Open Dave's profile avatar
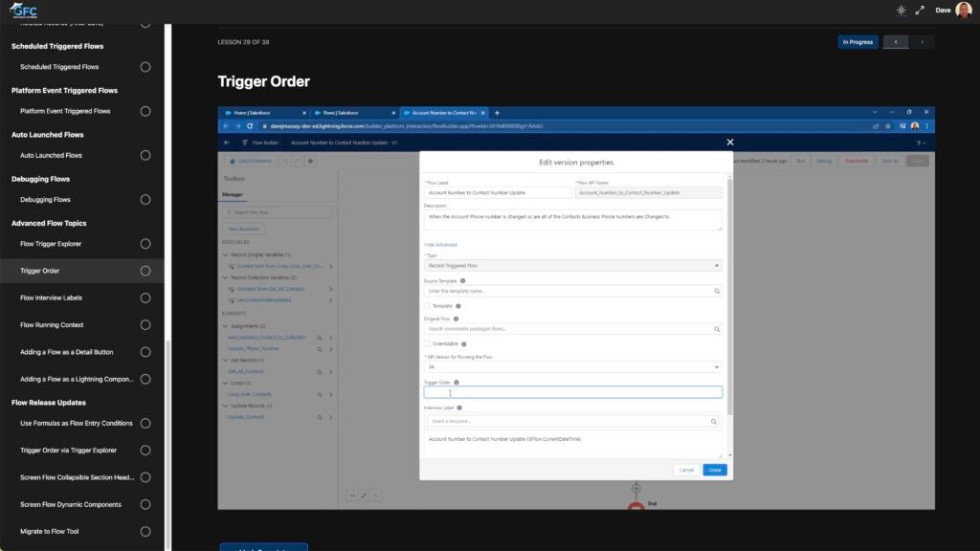Viewport: 980px width, 551px height. point(963,10)
